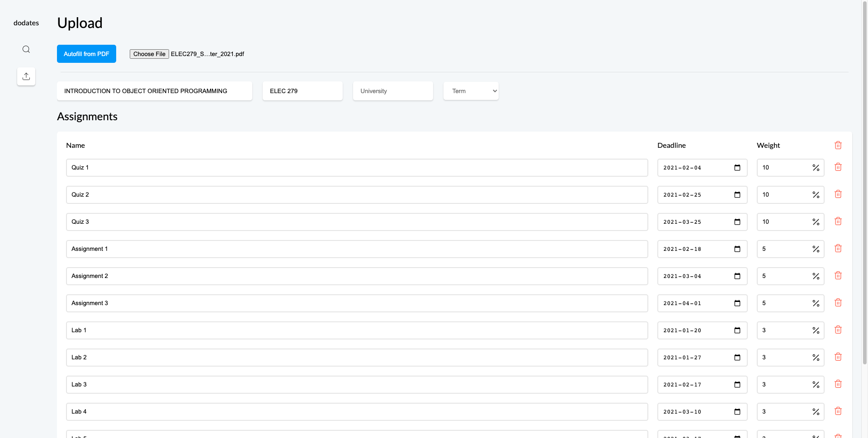The height and width of the screenshot is (438, 868).
Task: Open calendar picker for Assignment 3 deadline
Action: tap(737, 303)
